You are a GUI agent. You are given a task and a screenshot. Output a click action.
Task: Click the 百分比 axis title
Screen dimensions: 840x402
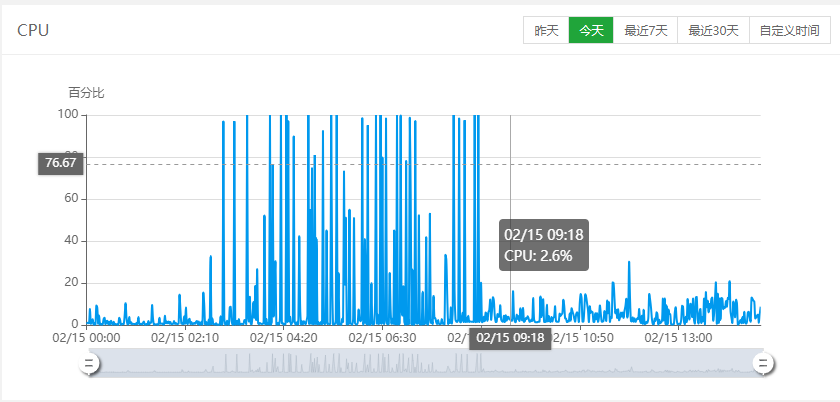pyautogui.click(x=86, y=93)
